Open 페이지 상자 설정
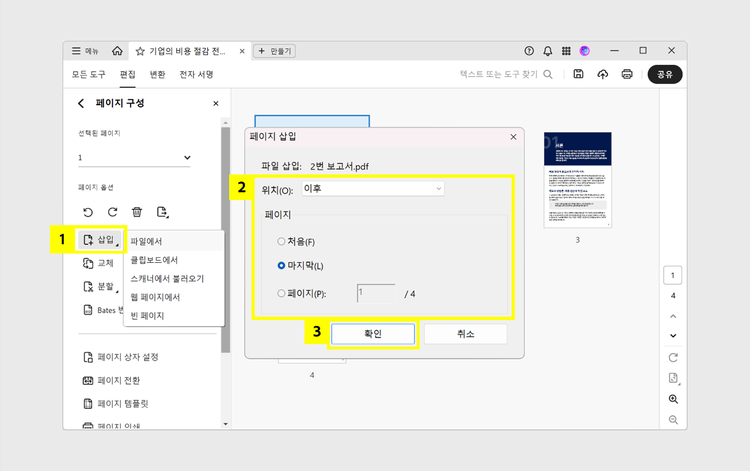 [x=121, y=357]
